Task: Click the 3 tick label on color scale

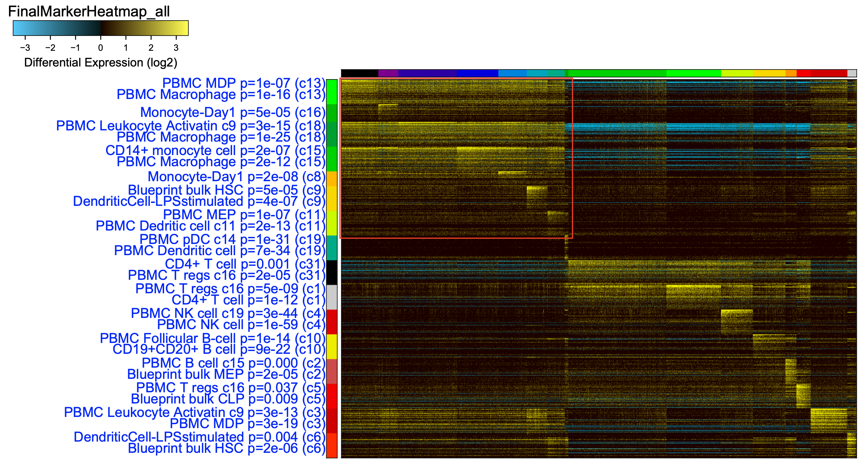Action: (176, 48)
